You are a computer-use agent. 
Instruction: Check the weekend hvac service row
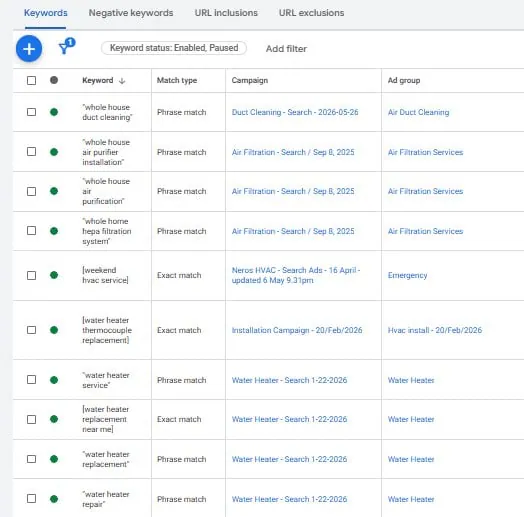coord(31,275)
